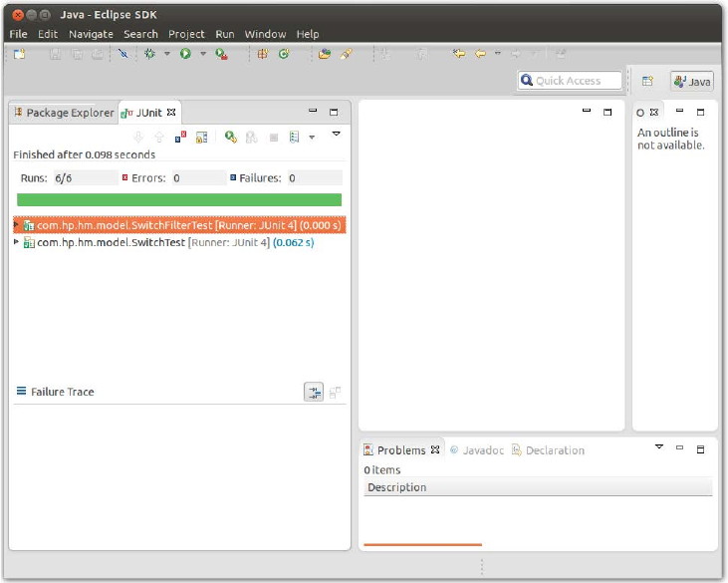Viewport: 728px width, 583px height.
Task: Rerun tests from the JUnit toolbar
Action: pyautogui.click(x=230, y=137)
